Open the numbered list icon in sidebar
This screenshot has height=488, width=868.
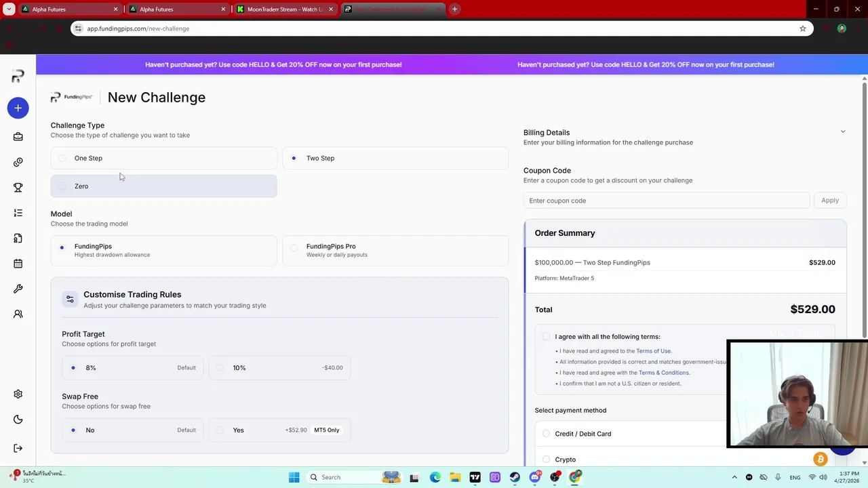[x=18, y=213]
